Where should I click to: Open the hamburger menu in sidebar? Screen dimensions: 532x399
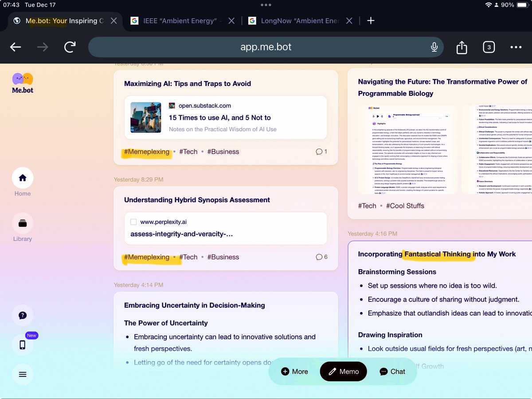click(23, 374)
